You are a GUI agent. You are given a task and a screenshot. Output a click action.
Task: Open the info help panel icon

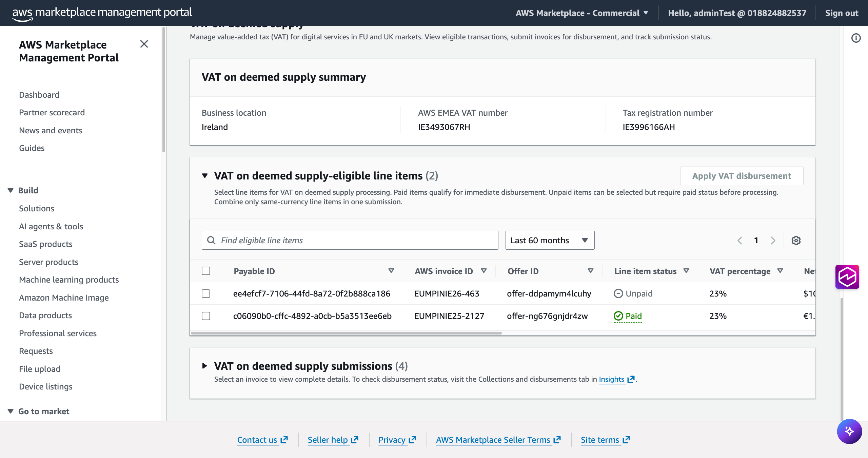[x=856, y=38]
